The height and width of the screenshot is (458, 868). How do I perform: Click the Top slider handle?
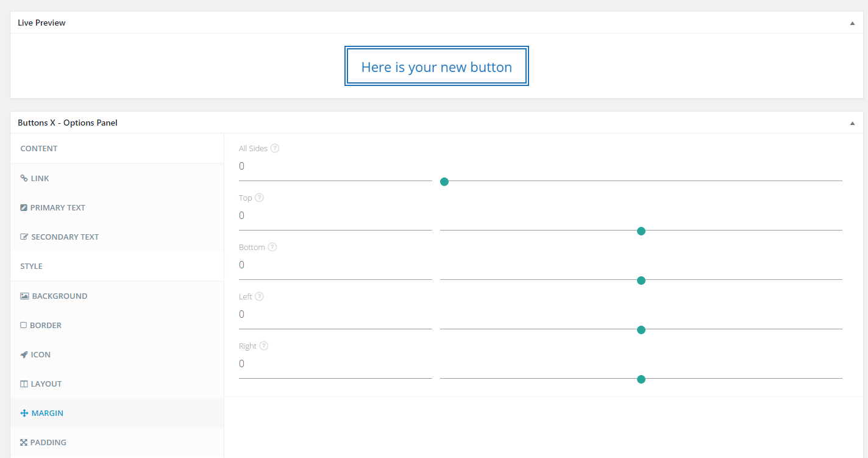(641, 231)
